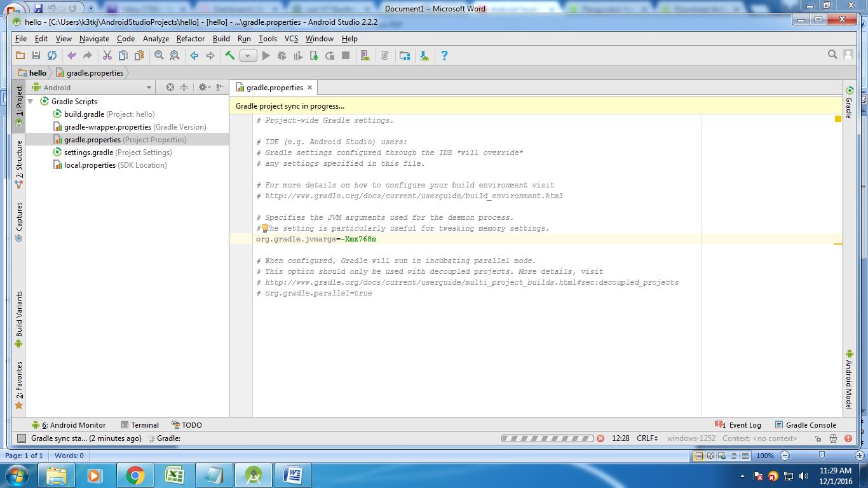Click the Search Everywhere magnifier at top right

[x=832, y=55]
